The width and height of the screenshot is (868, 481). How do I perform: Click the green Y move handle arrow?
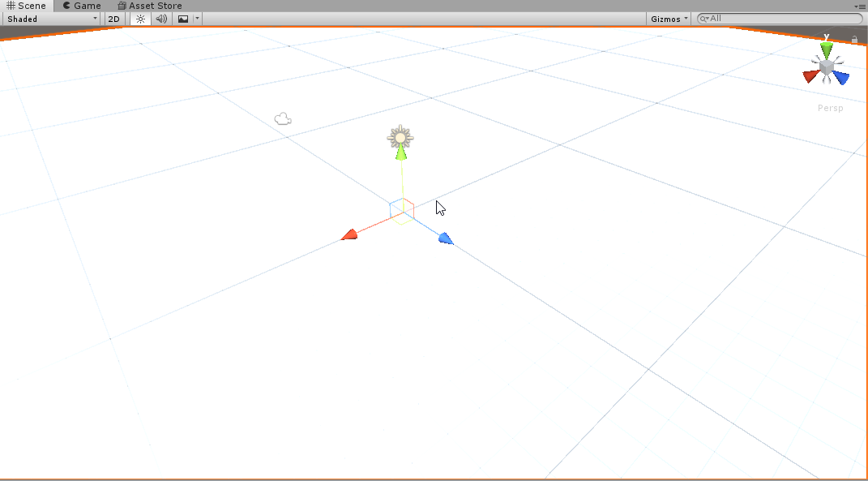(x=401, y=153)
